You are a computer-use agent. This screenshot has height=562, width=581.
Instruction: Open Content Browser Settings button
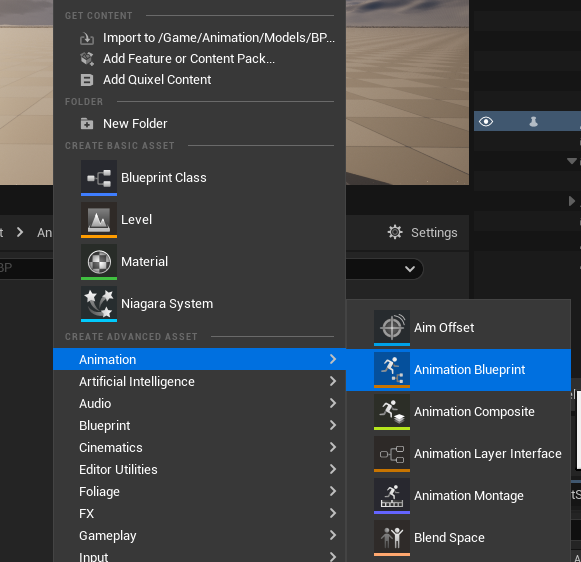422,232
